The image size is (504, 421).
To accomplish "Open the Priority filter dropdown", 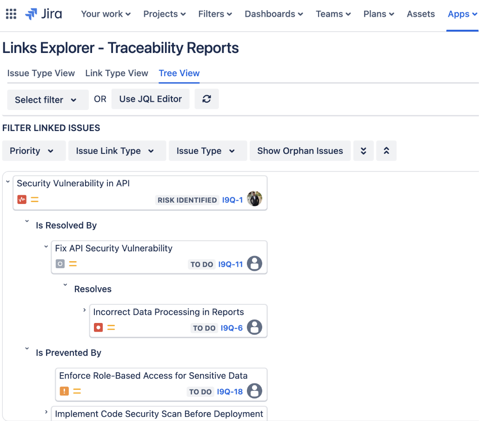I will click(x=33, y=151).
